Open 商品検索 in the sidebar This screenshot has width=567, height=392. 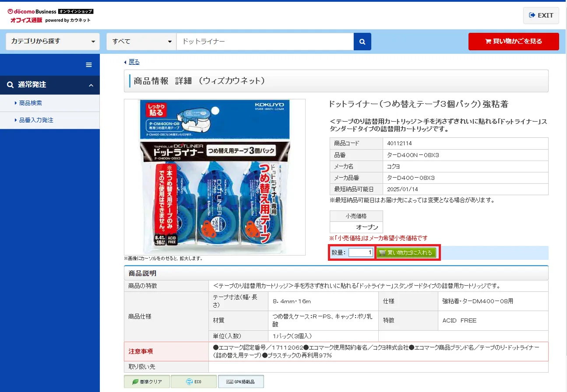pos(31,103)
